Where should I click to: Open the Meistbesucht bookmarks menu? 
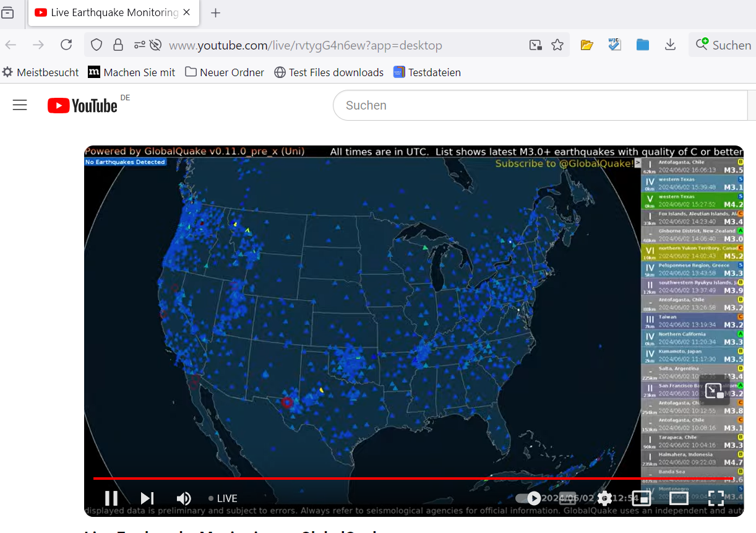pos(41,72)
